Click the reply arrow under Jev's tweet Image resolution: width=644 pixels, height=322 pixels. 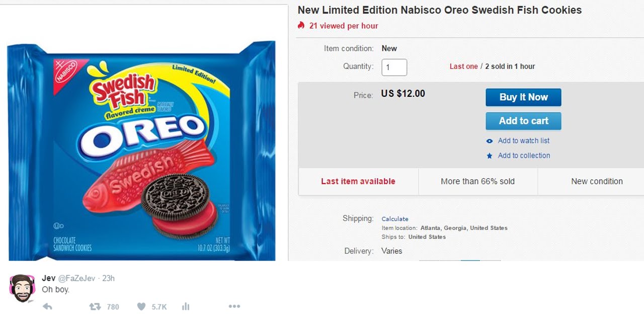click(x=47, y=306)
